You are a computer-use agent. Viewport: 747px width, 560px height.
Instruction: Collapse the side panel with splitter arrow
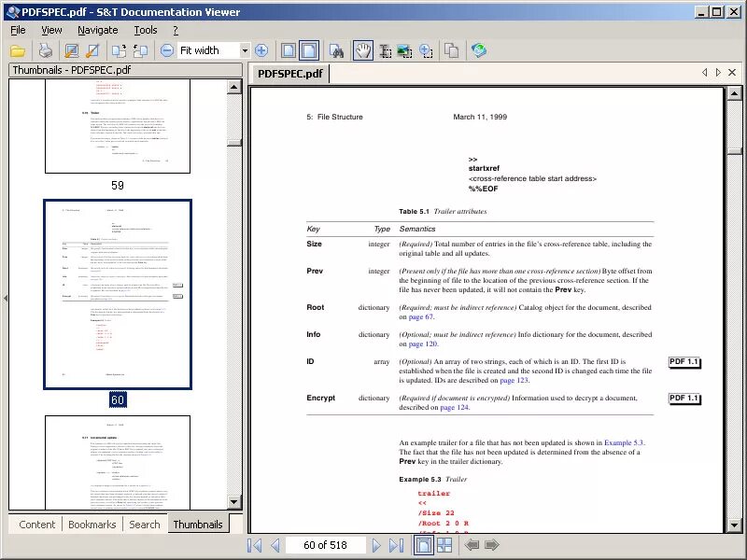point(6,298)
